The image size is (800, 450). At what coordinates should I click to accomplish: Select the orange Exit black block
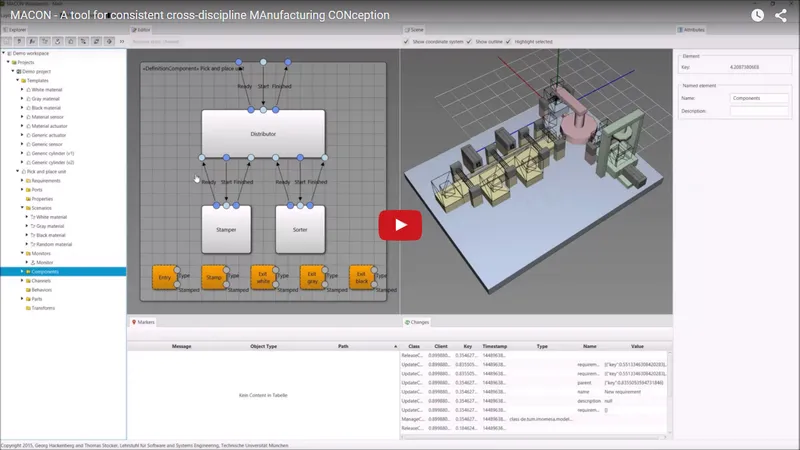pos(362,278)
